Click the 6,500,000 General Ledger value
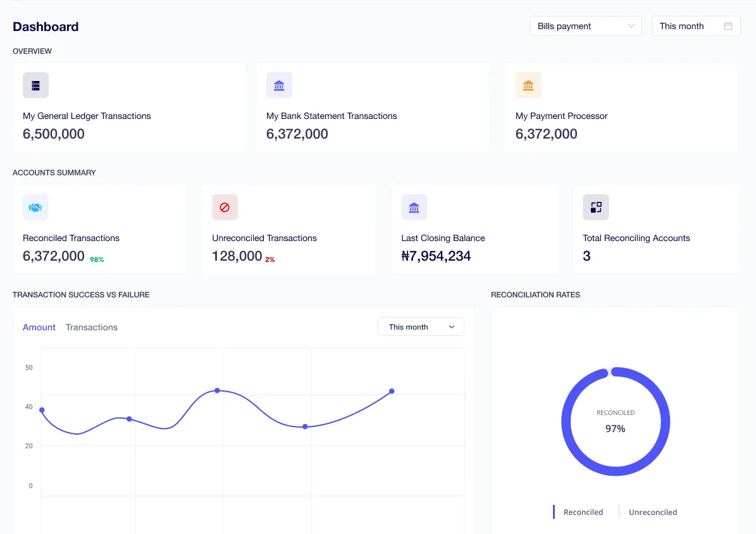This screenshot has height=534, width=756. [54, 133]
